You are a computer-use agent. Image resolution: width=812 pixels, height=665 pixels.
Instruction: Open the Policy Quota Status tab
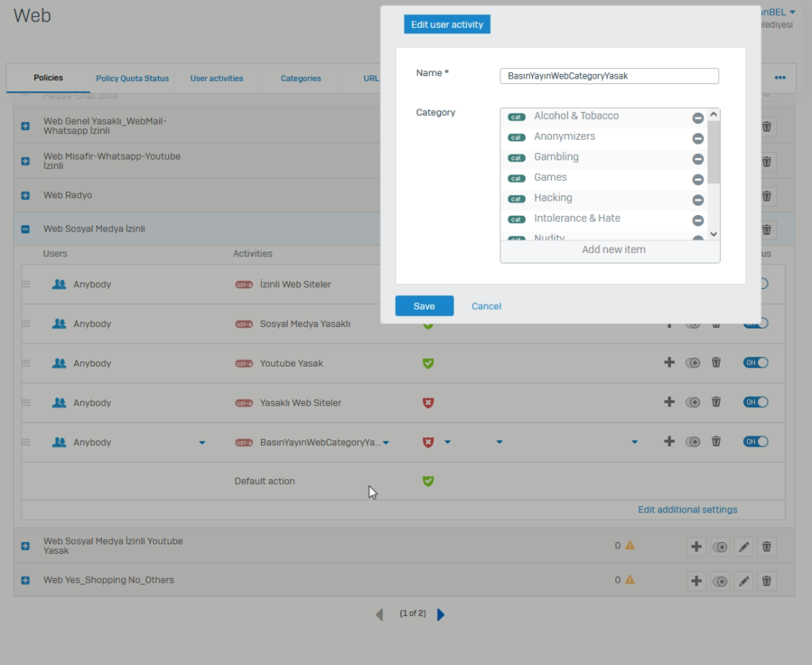tap(132, 79)
